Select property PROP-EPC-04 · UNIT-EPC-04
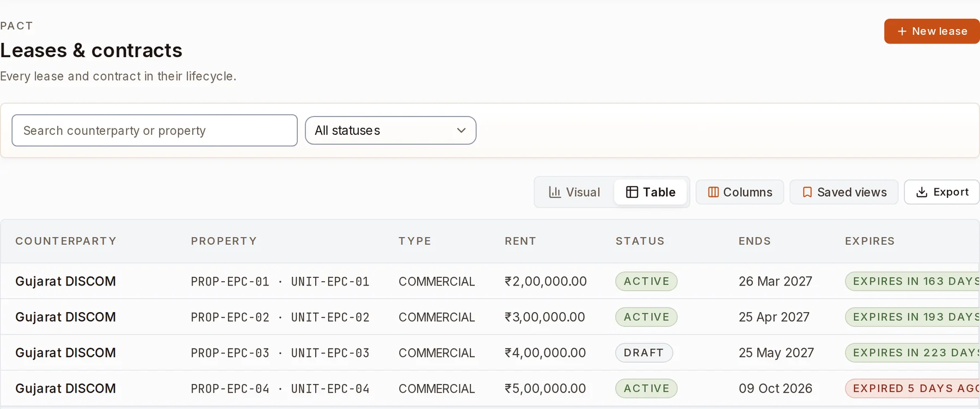Viewport: 980px width, 409px height. (x=280, y=389)
